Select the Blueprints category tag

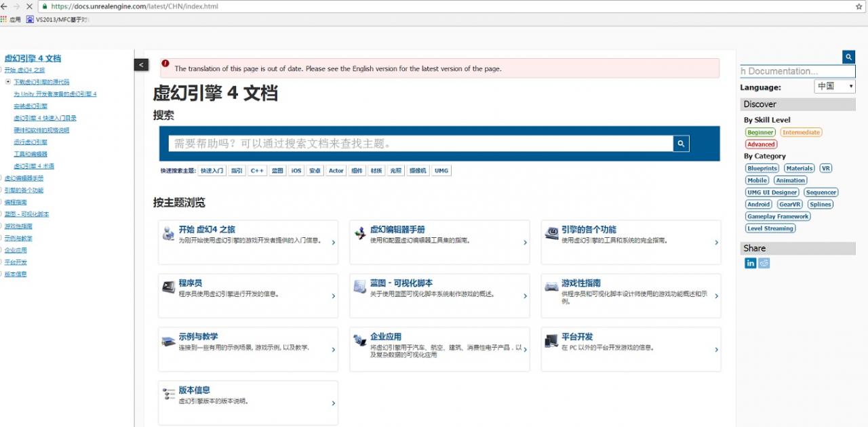click(x=762, y=168)
